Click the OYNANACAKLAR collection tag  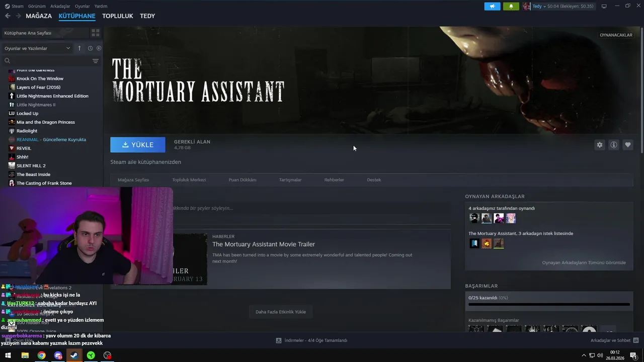tap(616, 35)
